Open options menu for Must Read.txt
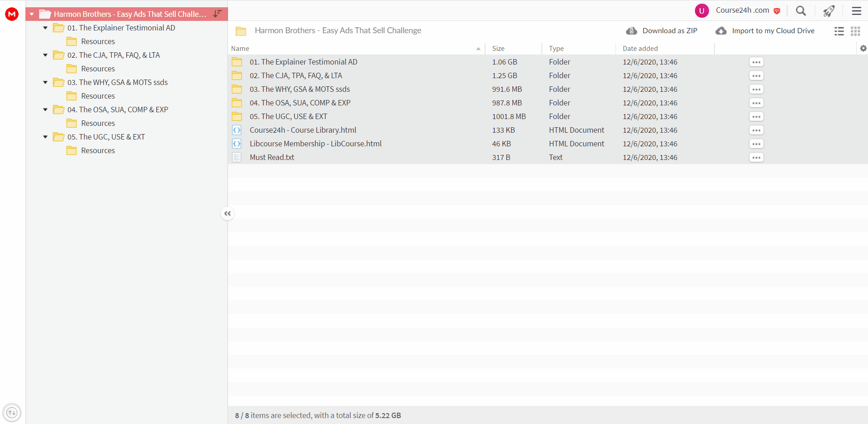 756,157
